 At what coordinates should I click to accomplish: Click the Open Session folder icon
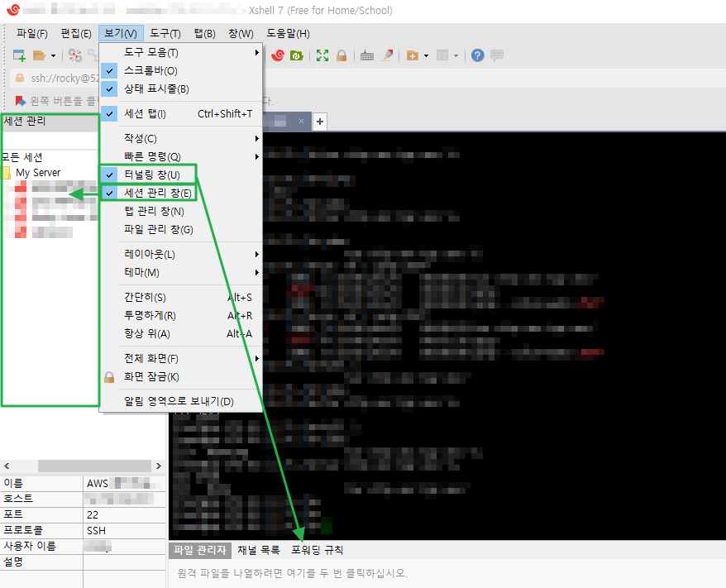40,55
